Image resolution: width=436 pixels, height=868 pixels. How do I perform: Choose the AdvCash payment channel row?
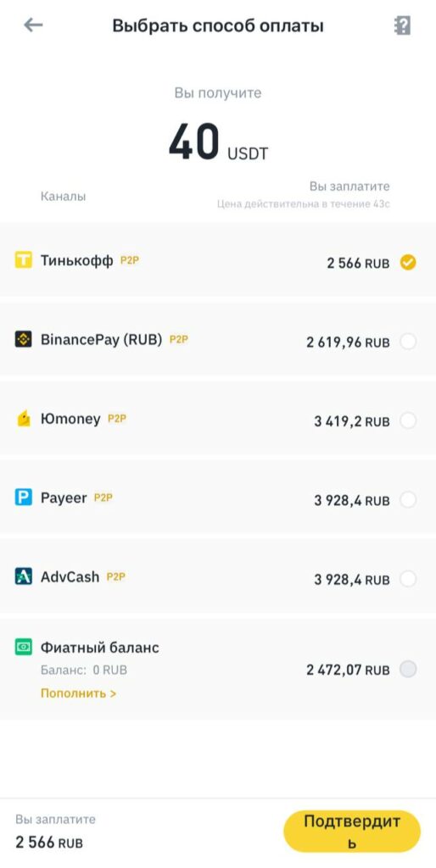pyautogui.click(x=218, y=576)
